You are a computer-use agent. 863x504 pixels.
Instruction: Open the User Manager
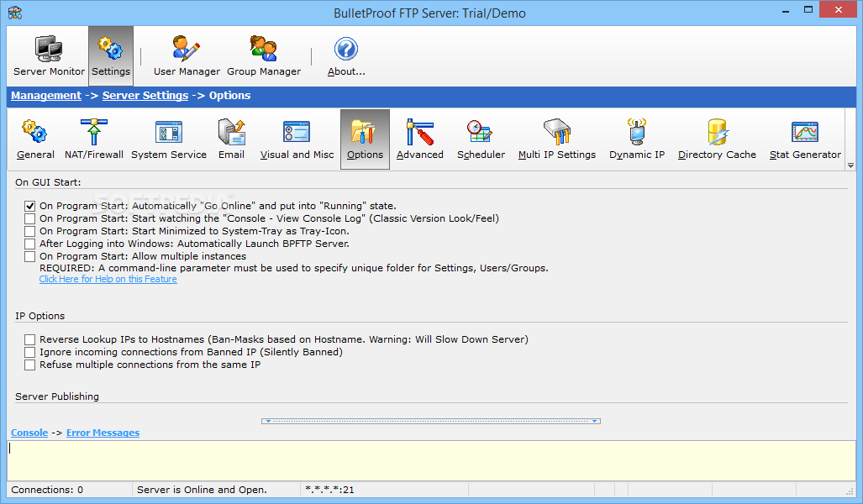[x=187, y=55]
